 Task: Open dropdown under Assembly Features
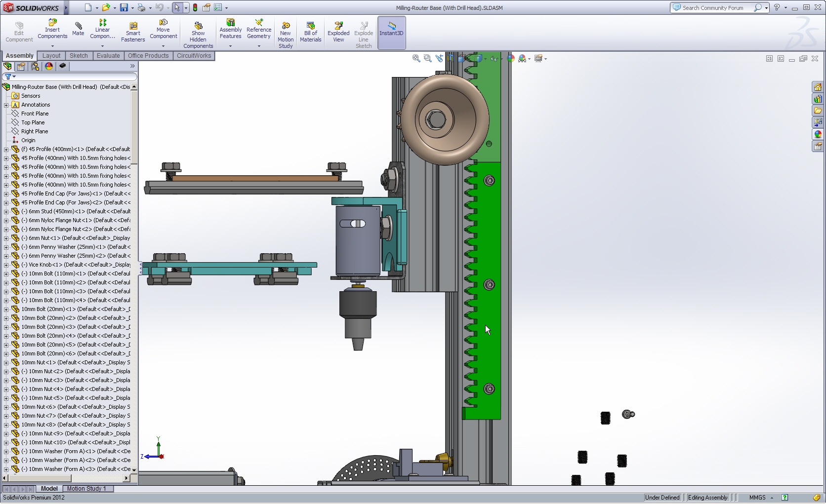(x=231, y=46)
